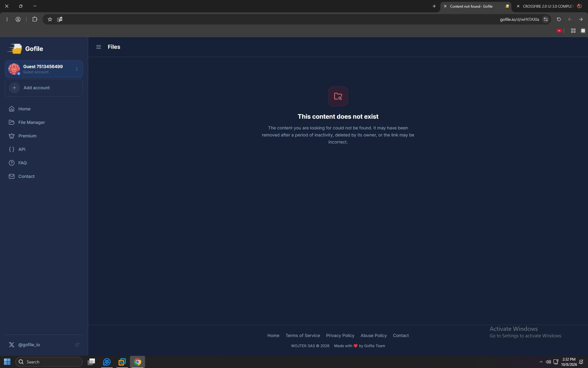Select the Content not found Gofile tab
The image size is (588, 368).
476,6
